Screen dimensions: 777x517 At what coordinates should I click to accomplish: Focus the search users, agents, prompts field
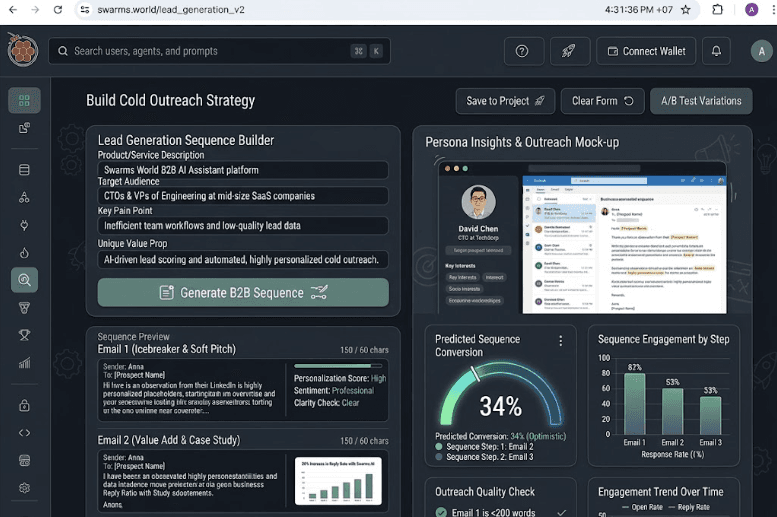click(219, 51)
